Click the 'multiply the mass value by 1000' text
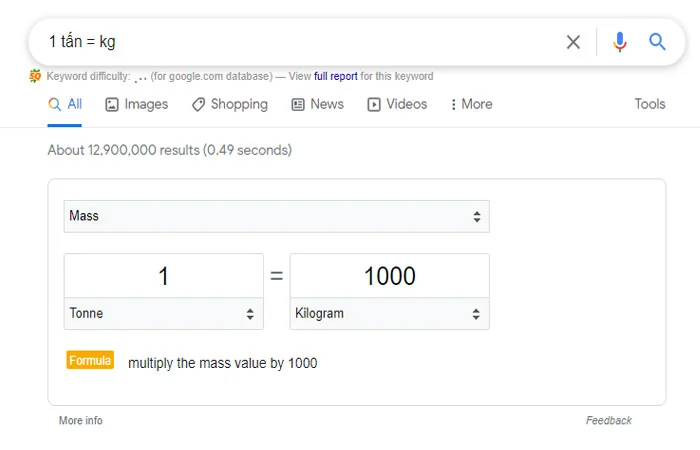Screen dimensions: 700x450 [x=223, y=363]
